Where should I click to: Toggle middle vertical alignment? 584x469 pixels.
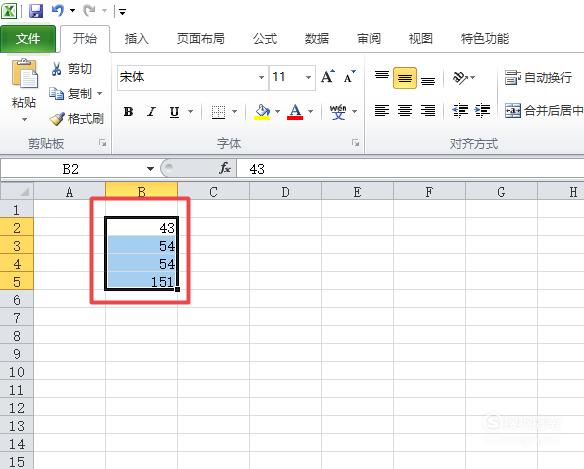pos(405,78)
